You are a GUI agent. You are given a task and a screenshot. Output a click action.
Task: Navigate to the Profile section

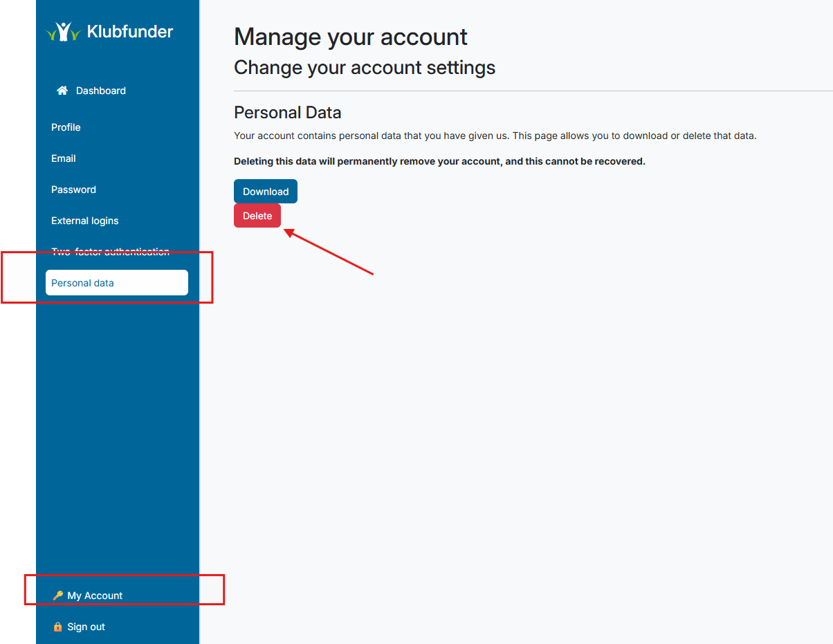point(66,127)
